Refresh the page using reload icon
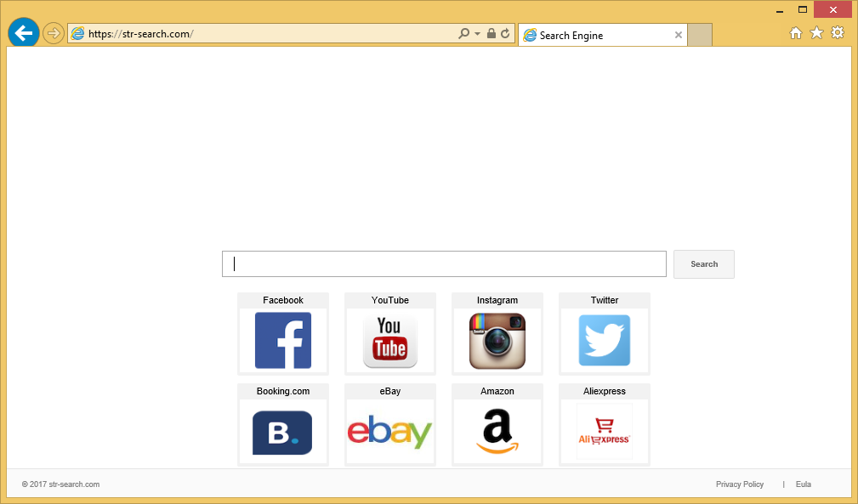This screenshot has height=504, width=858. coord(505,34)
